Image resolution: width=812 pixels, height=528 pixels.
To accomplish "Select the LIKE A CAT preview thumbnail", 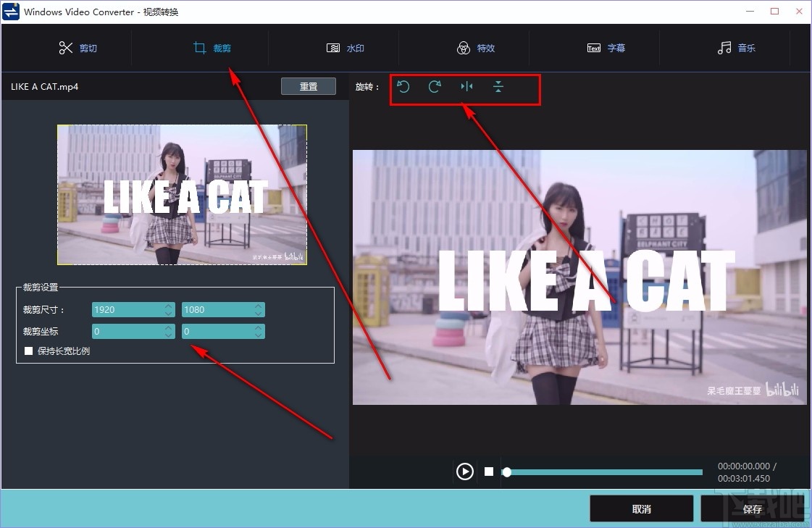I will [x=181, y=195].
